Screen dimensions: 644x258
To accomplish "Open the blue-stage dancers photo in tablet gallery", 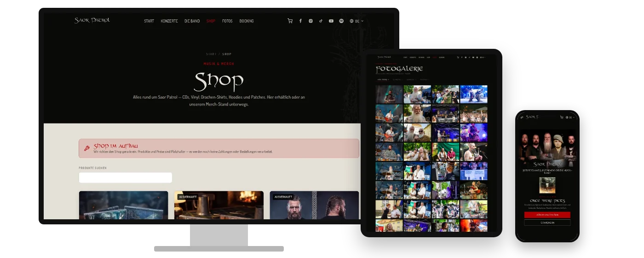I will pyautogui.click(x=474, y=94).
